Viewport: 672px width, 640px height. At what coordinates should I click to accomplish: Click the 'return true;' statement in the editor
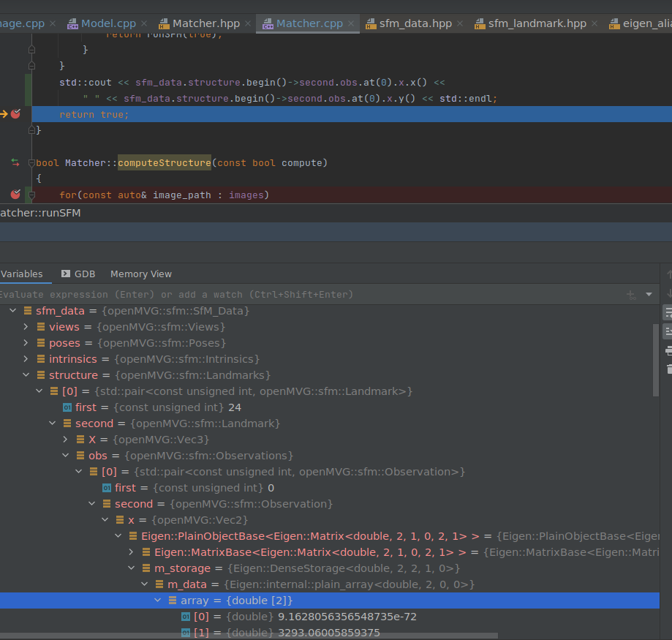click(x=94, y=114)
